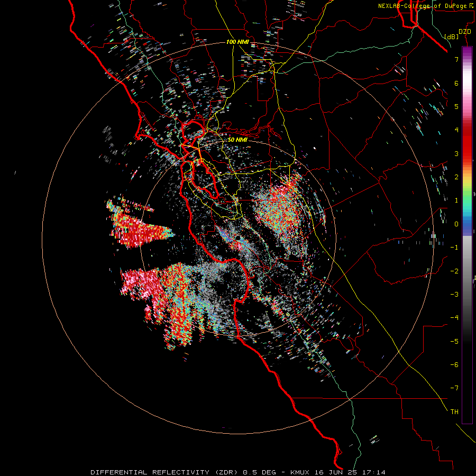476x476 pixels.
Task: Click the -6 value on the color scale
Action: coord(454,365)
